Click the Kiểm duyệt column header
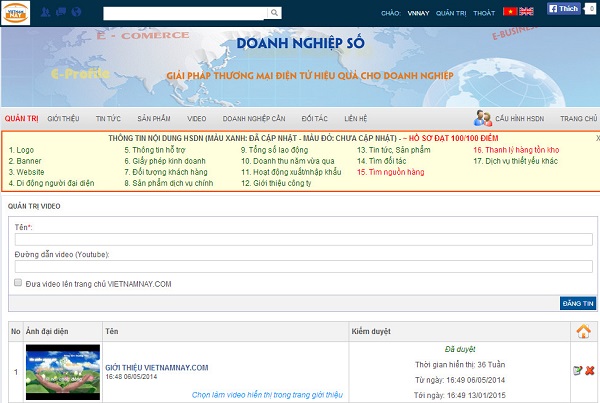Screen dimensions: 600x403 371,331
